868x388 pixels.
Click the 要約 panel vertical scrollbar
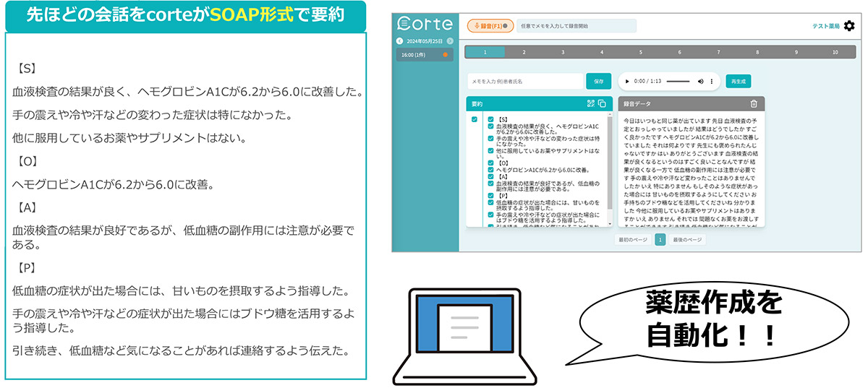[610, 163]
